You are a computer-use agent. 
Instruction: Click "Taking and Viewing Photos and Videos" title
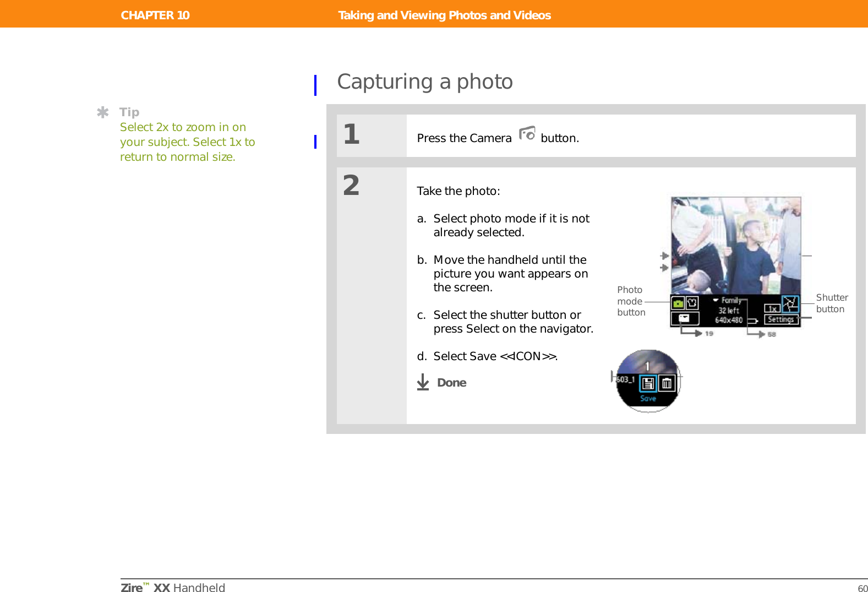(x=445, y=15)
